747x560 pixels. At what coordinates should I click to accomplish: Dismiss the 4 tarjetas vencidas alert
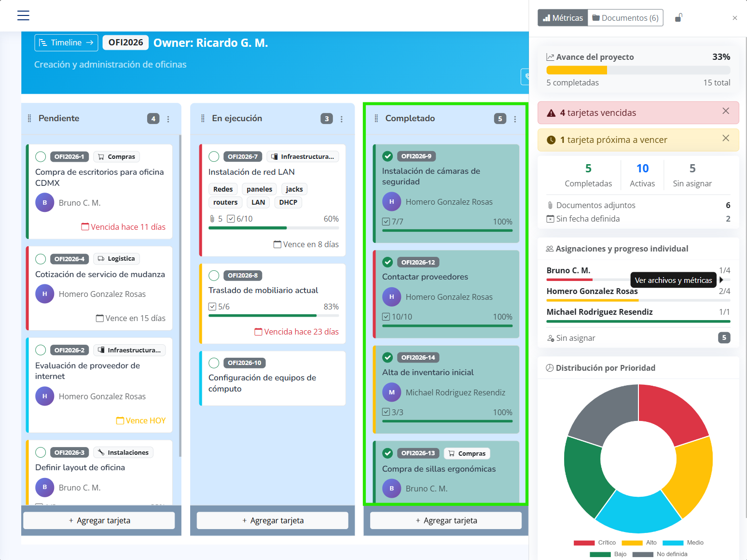click(725, 111)
